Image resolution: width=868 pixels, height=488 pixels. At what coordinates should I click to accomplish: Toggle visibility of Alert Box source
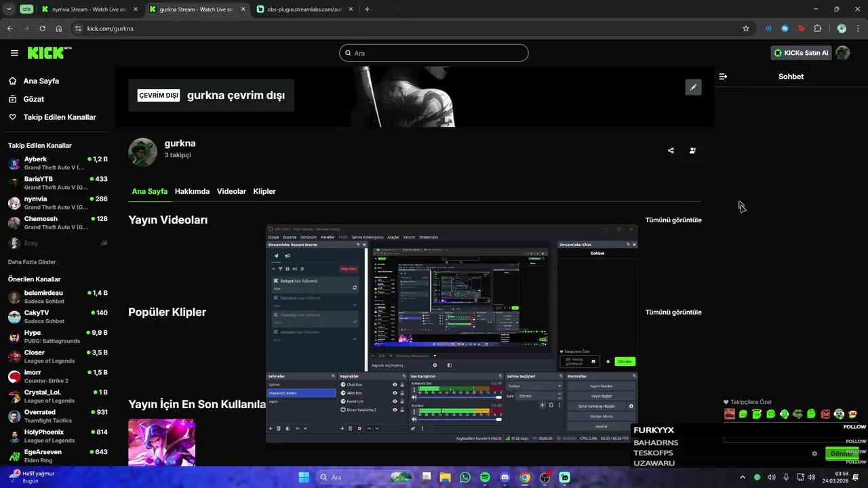[395, 393]
